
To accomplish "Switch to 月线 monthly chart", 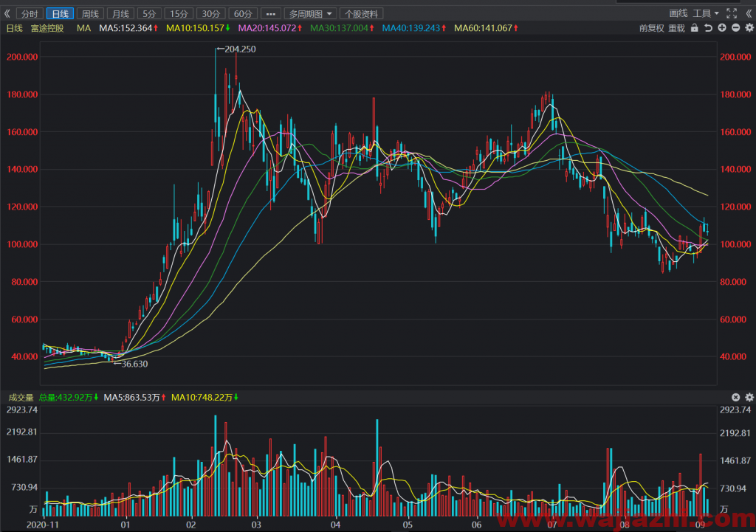I will (120, 13).
